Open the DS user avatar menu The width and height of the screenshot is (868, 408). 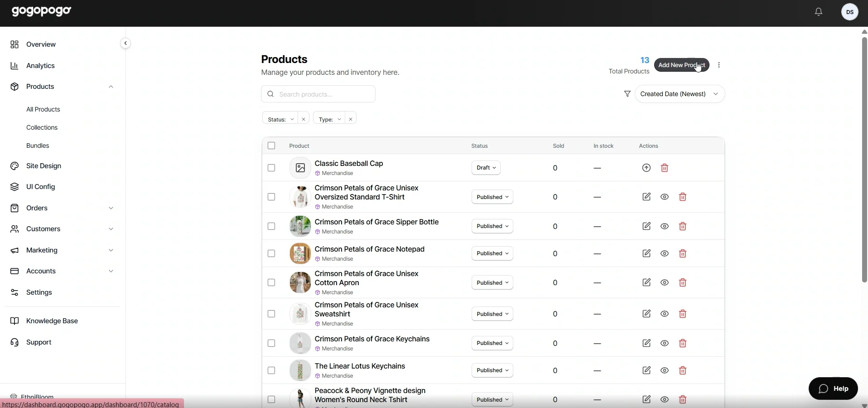click(x=850, y=12)
